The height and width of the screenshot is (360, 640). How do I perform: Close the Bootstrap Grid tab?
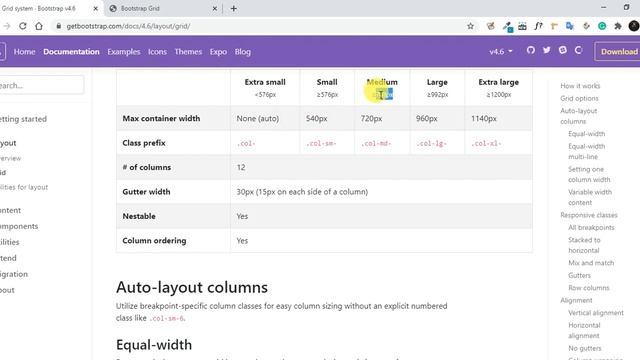pos(215,8)
